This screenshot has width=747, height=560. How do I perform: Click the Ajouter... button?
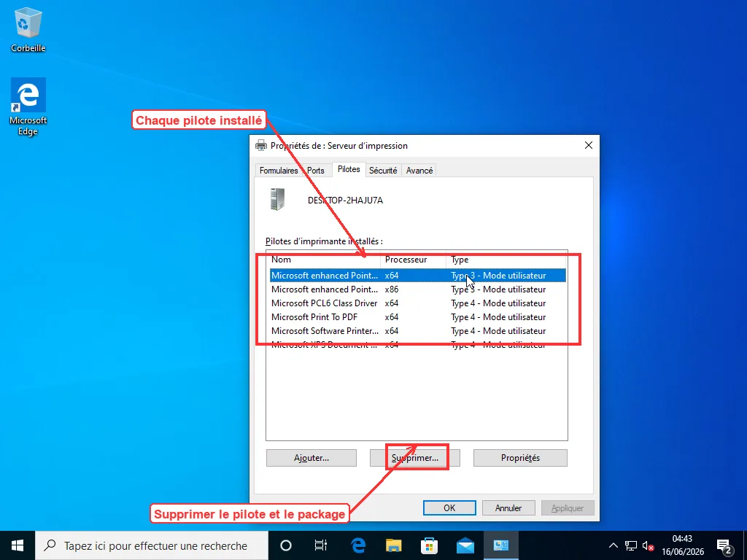coord(311,458)
